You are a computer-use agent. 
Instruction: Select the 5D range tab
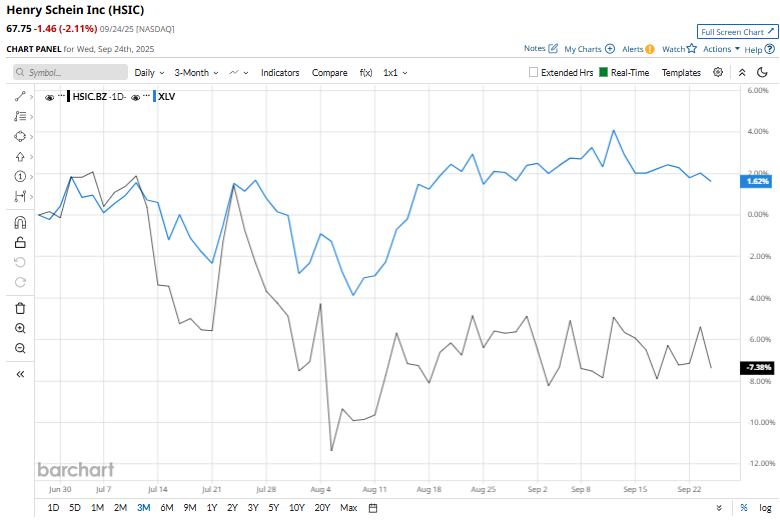75,508
